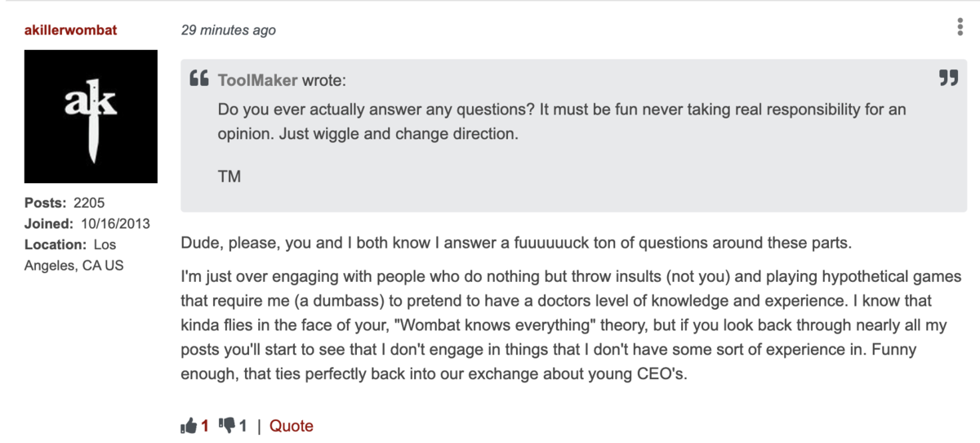Click the 'ak' dagger avatar image
980x443 pixels.
pyautogui.click(x=91, y=116)
